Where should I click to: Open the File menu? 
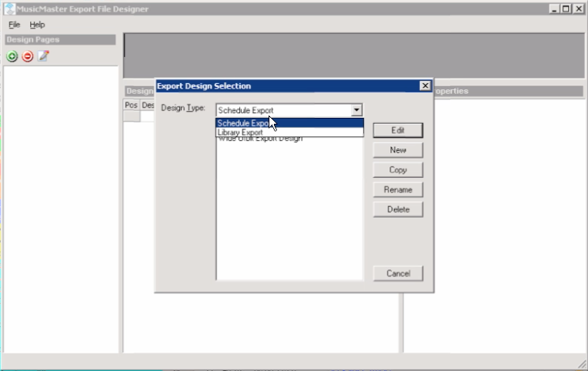pyautogui.click(x=15, y=25)
